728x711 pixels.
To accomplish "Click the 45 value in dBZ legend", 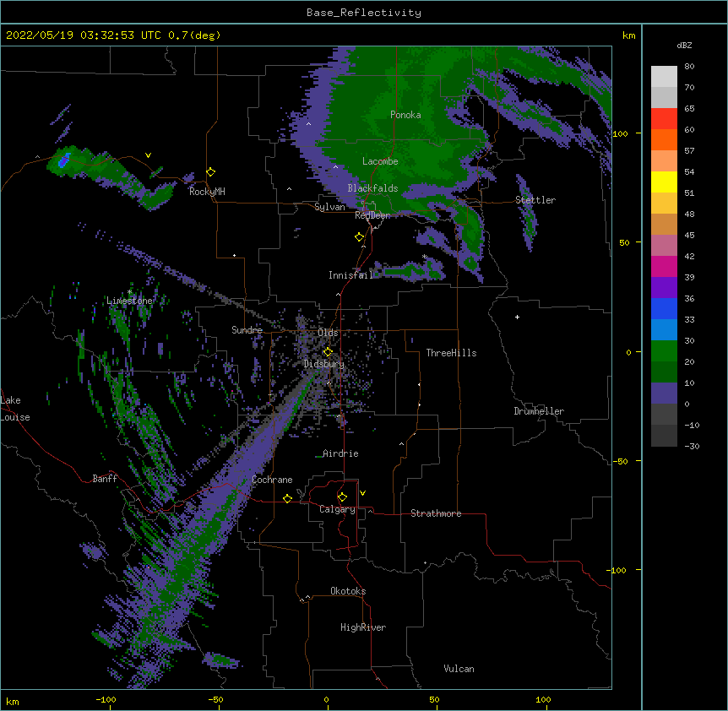I will click(689, 235).
